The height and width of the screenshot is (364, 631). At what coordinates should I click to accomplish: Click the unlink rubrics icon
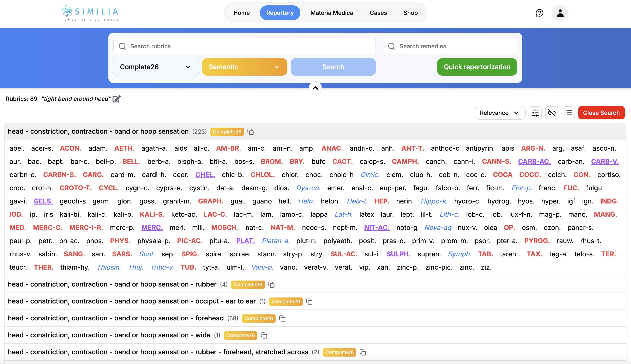coord(552,113)
